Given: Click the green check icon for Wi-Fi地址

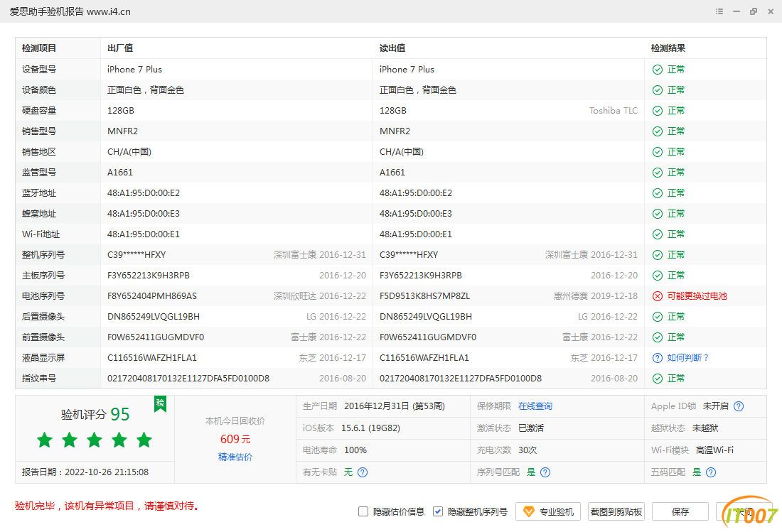Looking at the screenshot, I should [658, 234].
